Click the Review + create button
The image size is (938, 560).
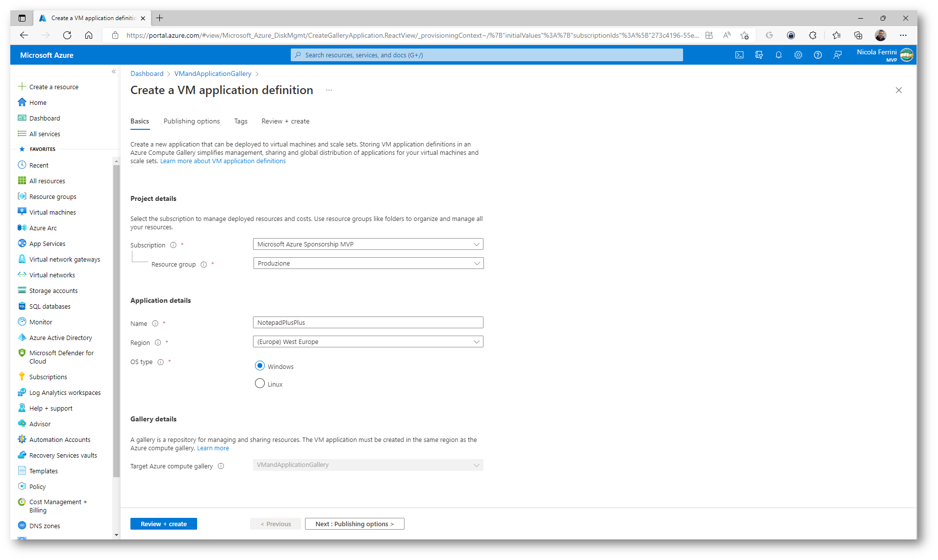click(x=163, y=524)
